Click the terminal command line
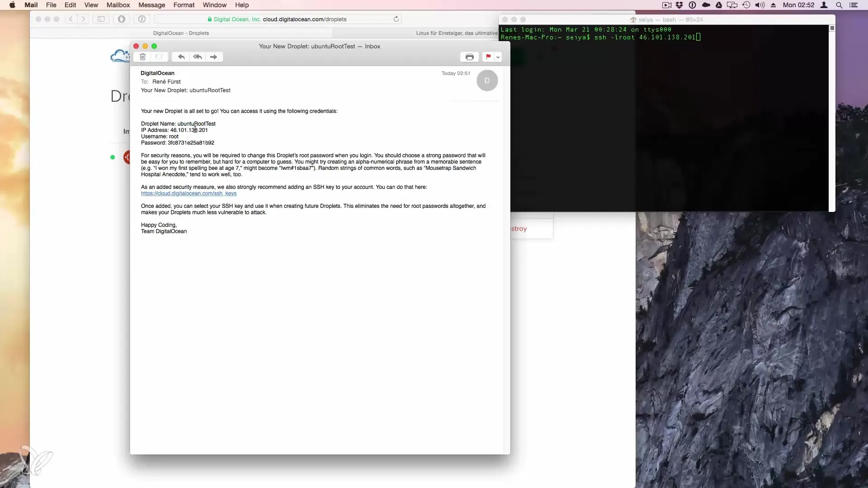The image size is (868, 488). click(600, 38)
